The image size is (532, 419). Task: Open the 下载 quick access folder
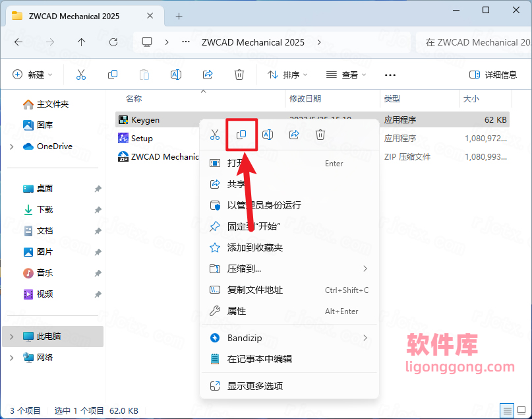(x=38, y=210)
